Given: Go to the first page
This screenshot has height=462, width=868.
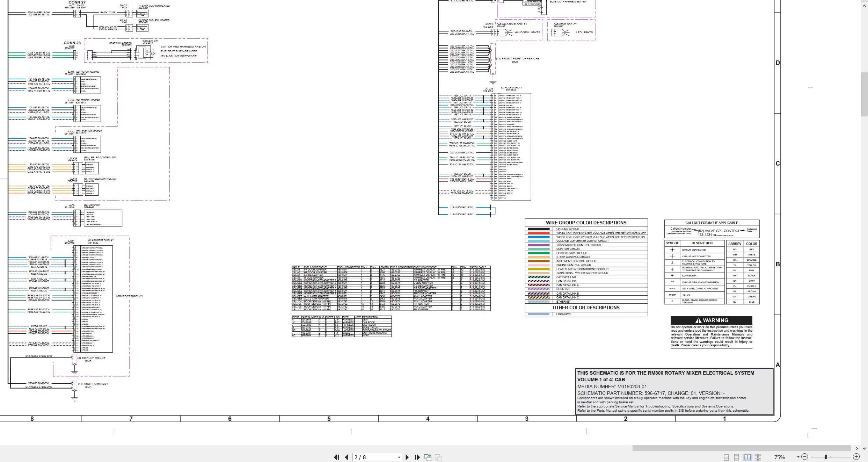Looking at the screenshot, I should (337, 457).
